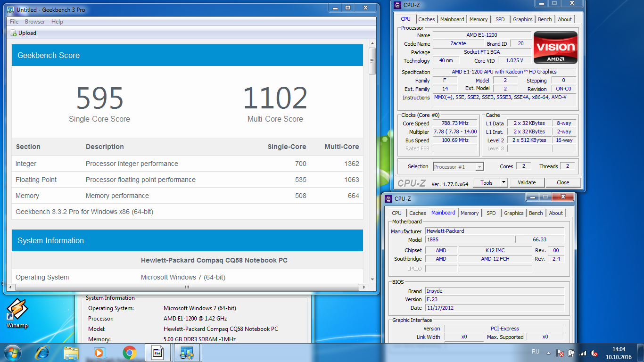Screen dimensions: 644x362
Task: Click the Integer row multi-core value 1362
Action: coord(352,164)
